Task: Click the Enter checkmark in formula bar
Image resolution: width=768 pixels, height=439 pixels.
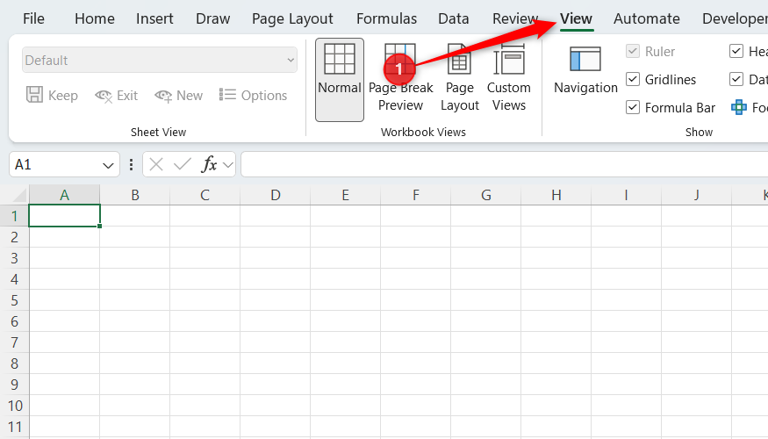Action: pos(182,164)
